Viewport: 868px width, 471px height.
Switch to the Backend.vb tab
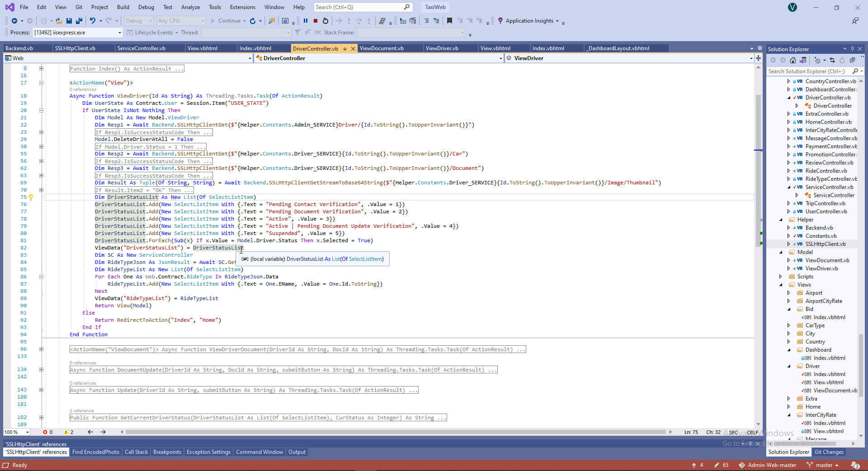click(x=19, y=48)
